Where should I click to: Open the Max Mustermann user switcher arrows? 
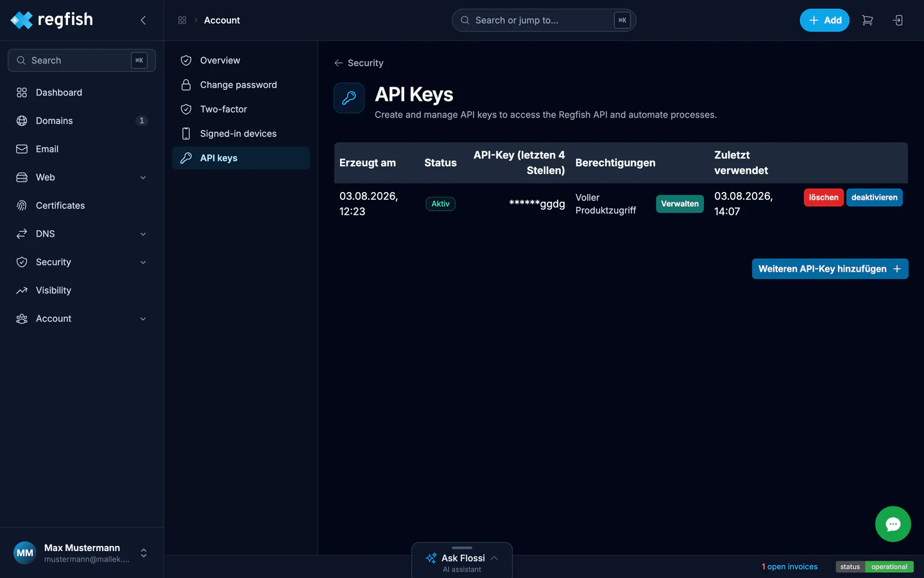tap(144, 553)
